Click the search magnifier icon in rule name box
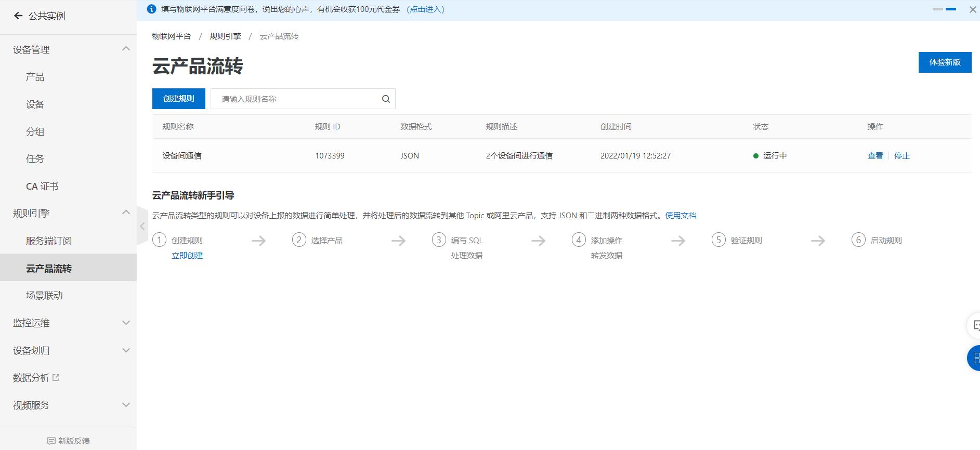This screenshot has width=980, height=450. tap(386, 99)
